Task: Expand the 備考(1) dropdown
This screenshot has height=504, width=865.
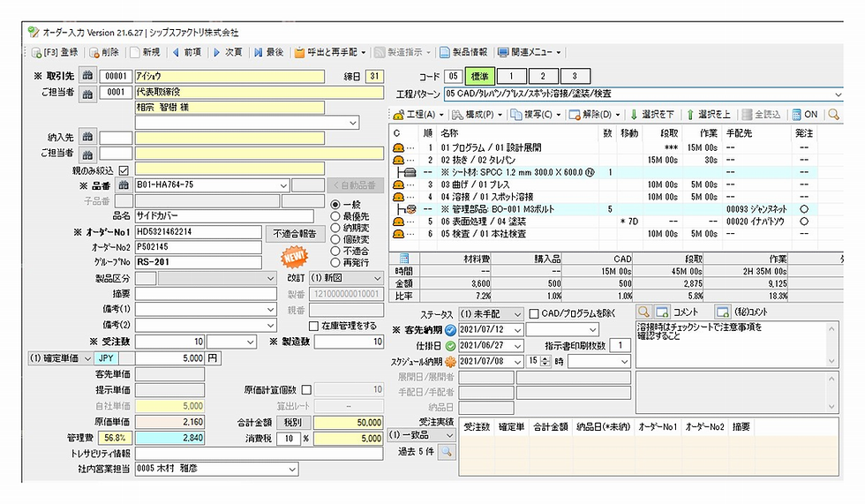Action: (270, 310)
